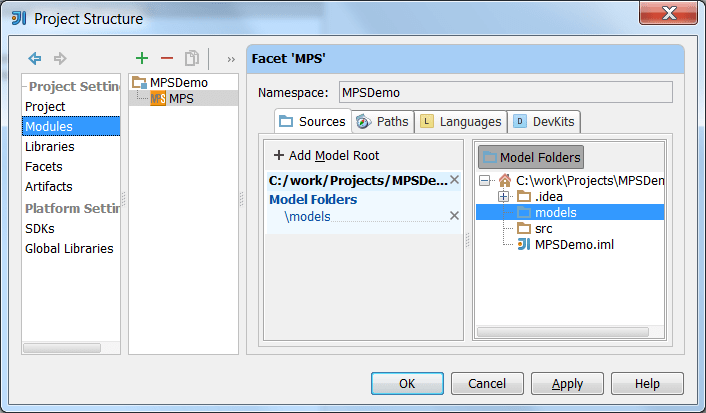Click Add Model Root
The image size is (706, 413).
tap(326, 155)
